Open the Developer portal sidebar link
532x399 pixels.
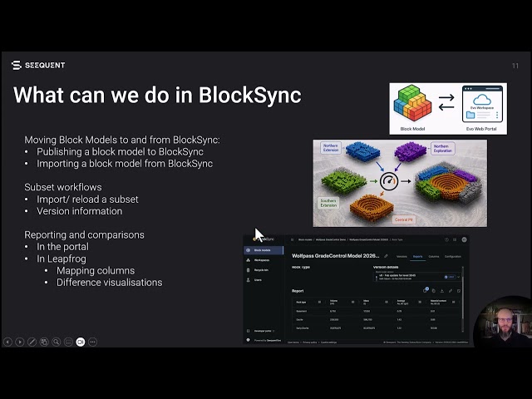tap(264, 331)
